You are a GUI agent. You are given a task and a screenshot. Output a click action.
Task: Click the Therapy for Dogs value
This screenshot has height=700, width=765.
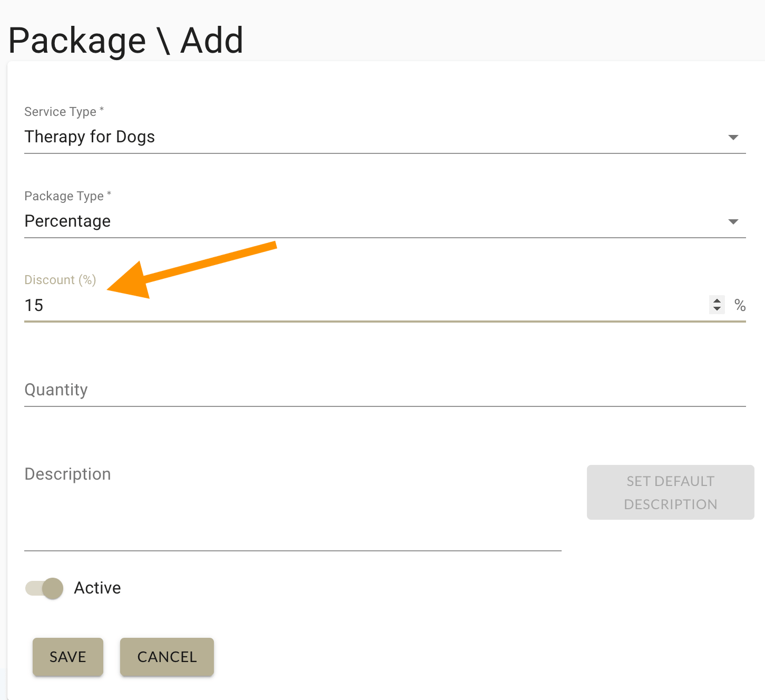click(90, 137)
